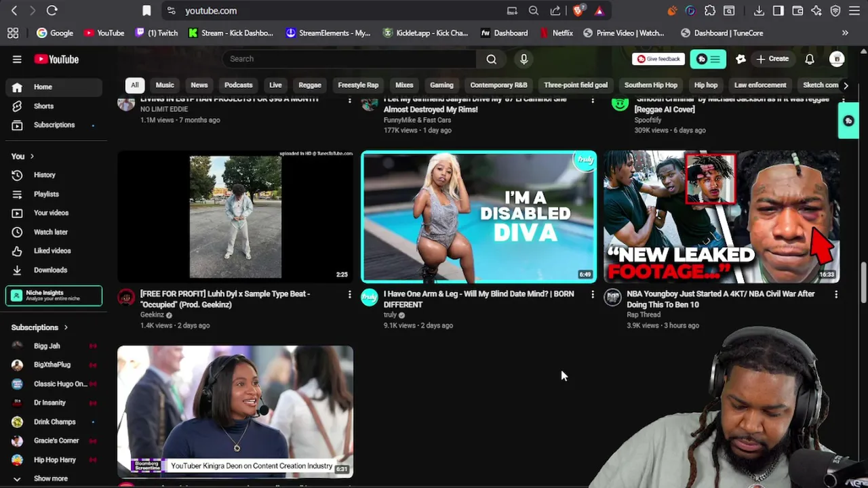Click the Brave Shields lion icon

(x=578, y=10)
